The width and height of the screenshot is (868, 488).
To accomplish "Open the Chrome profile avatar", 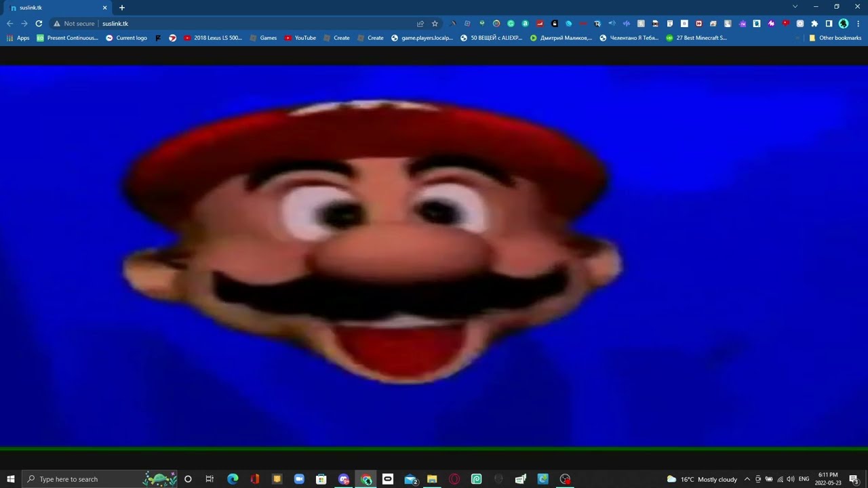I will click(x=844, y=23).
